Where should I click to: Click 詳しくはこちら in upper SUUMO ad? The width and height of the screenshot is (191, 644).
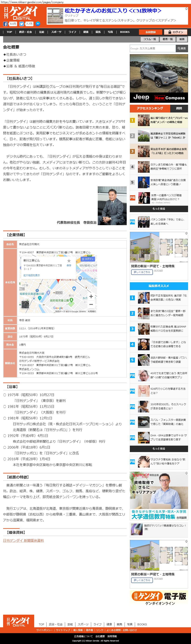point(142,272)
